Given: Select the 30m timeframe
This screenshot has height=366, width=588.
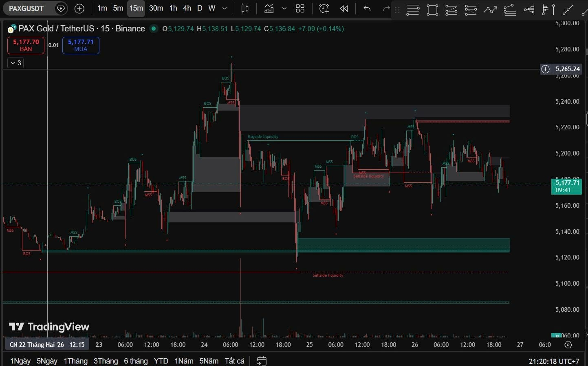Looking at the screenshot, I should 156,8.
